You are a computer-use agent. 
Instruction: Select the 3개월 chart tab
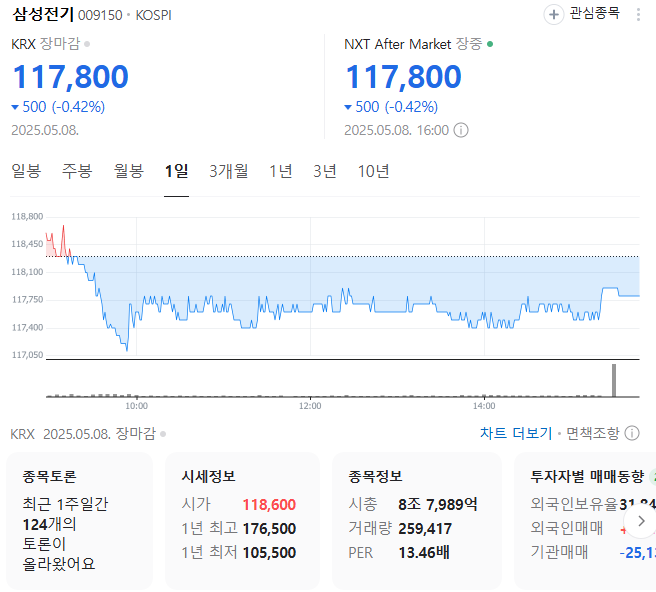[229, 171]
